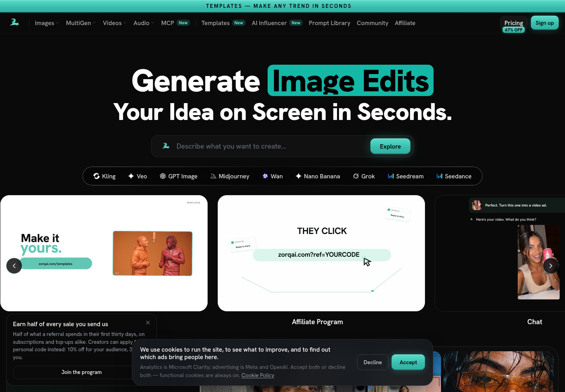
Task: Open Templates in the navbar
Action: pos(223,23)
